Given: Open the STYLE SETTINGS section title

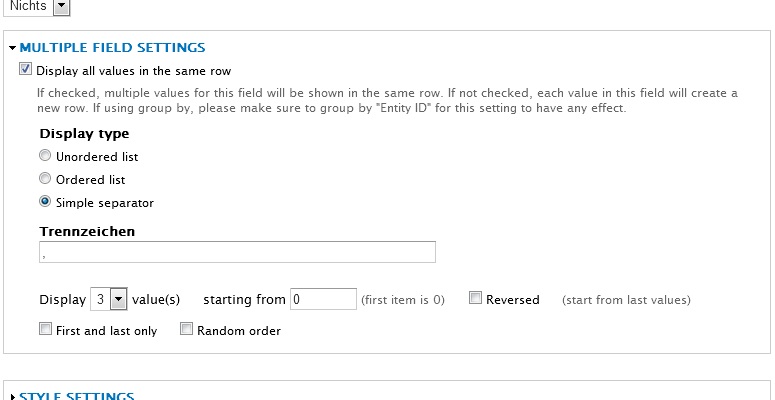Looking at the screenshot, I should click(x=77, y=396).
